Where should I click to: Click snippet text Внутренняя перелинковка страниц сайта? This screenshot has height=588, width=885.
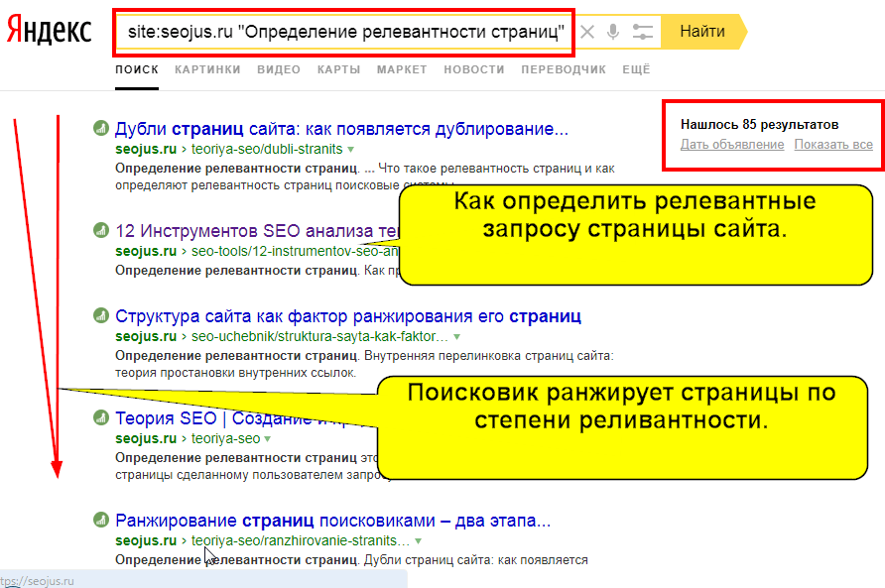click(488, 356)
